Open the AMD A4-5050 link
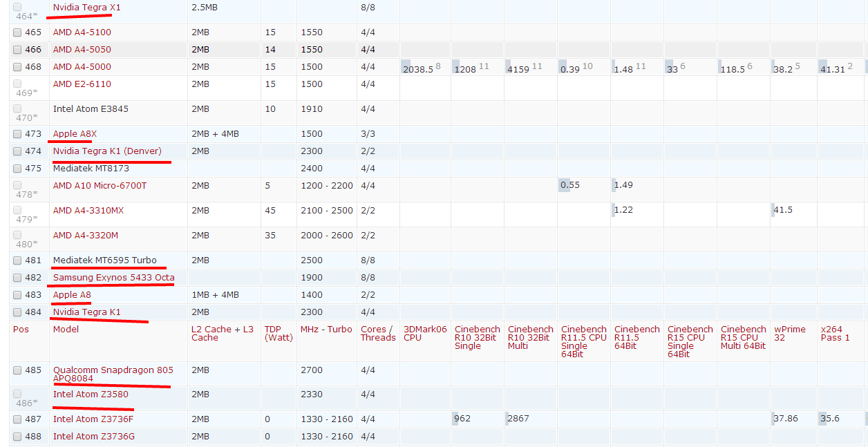 82,50
